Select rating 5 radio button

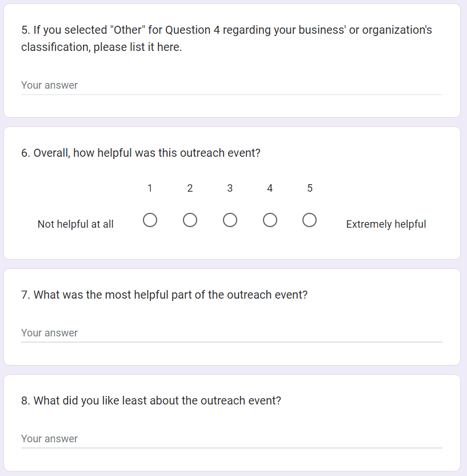pos(310,220)
